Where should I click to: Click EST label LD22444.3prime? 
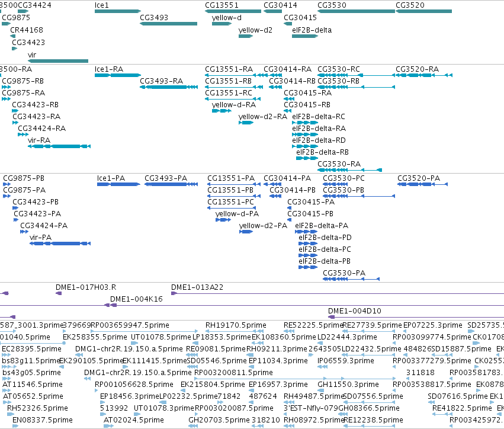click(x=347, y=337)
